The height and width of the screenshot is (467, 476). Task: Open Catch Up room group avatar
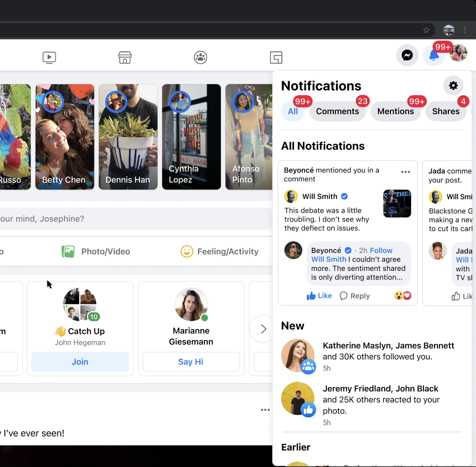pos(80,304)
